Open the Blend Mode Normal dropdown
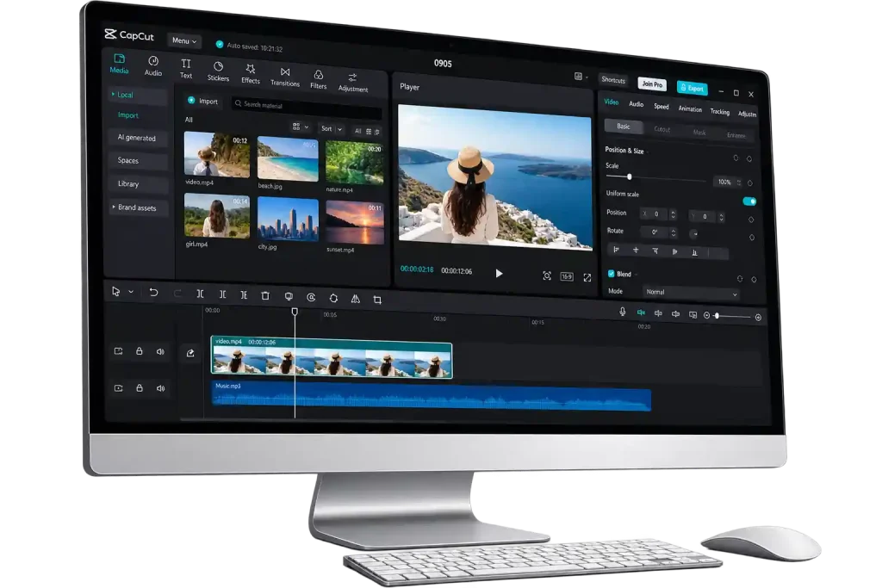The image size is (882, 588). coord(690,293)
